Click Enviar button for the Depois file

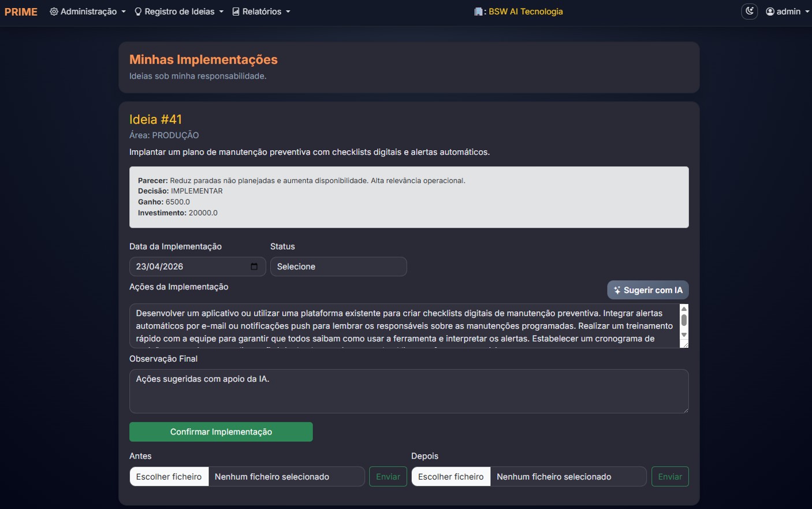670,477
